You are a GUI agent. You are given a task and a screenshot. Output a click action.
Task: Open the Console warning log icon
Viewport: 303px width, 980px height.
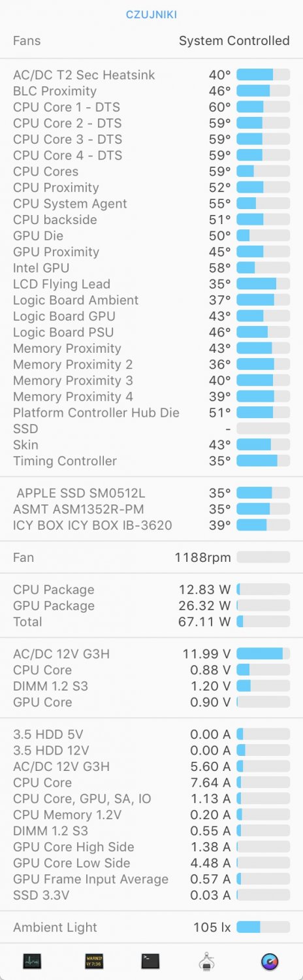[x=94, y=961]
